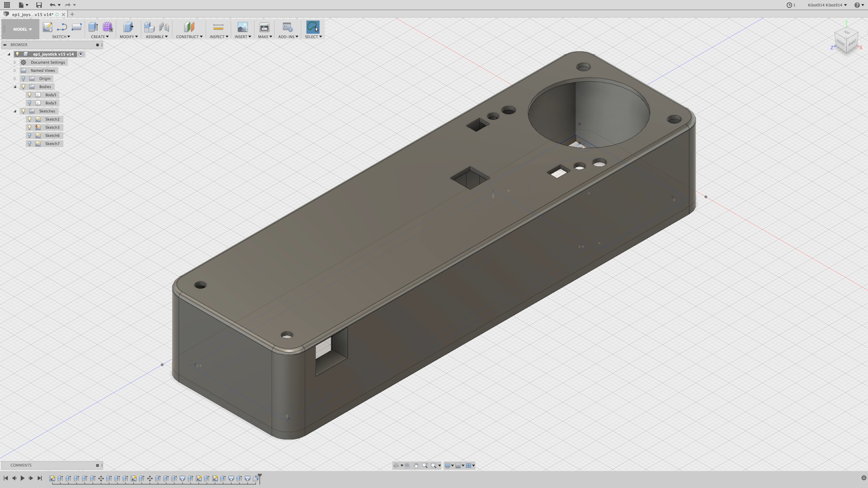Click the Create Sketch icon
868x488 pixels.
click(47, 27)
